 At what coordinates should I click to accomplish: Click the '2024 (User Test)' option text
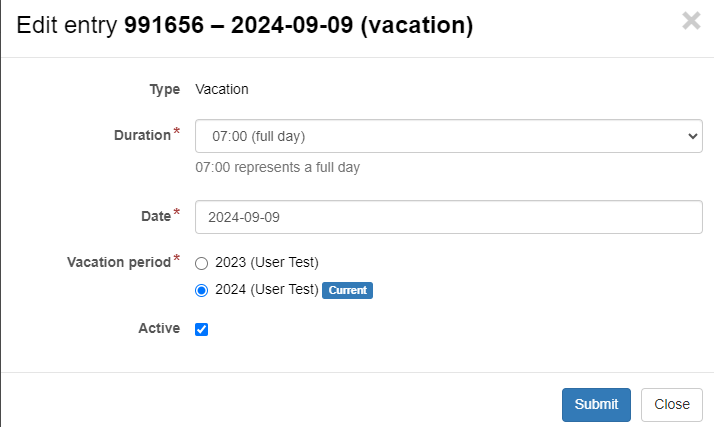pos(266,290)
